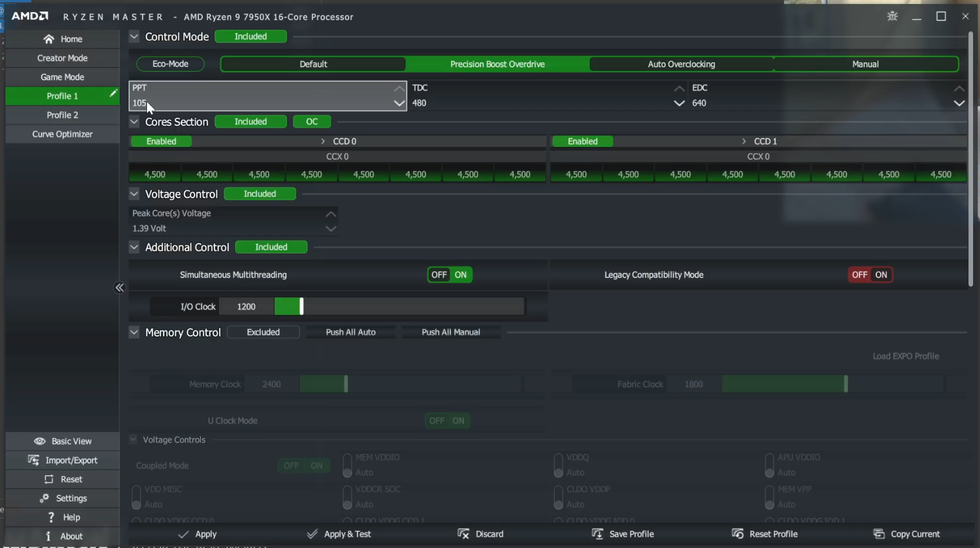This screenshot has height=548, width=980.
Task: Click the Copy Current icon
Action: pos(879,534)
